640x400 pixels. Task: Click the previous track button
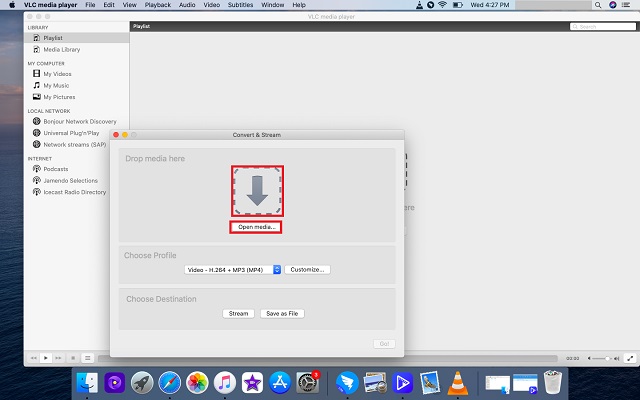click(x=34, y=358)
